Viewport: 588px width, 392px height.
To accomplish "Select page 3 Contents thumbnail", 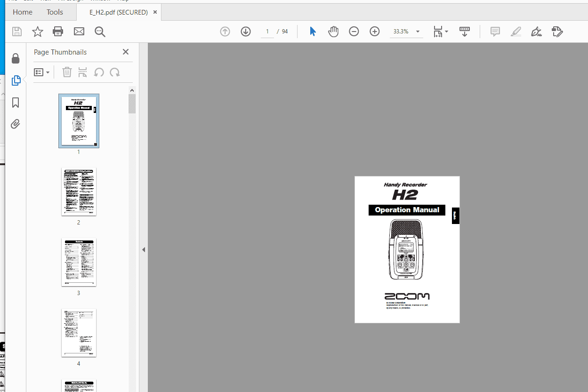I will pos(79,262).
